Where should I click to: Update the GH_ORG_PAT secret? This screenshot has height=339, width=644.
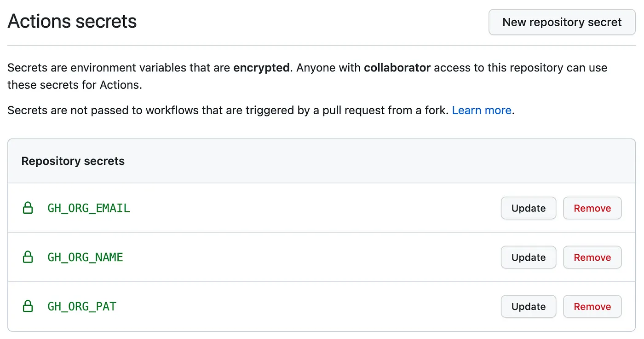(528, 306)
